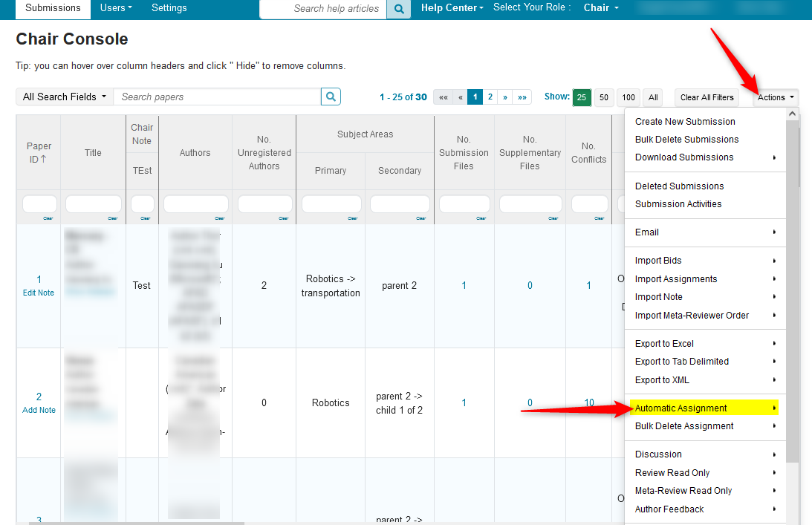The height and width of the screenshot is (525, 812).
Task: Expand the Email submenu
Action: [x=705, y=232]
